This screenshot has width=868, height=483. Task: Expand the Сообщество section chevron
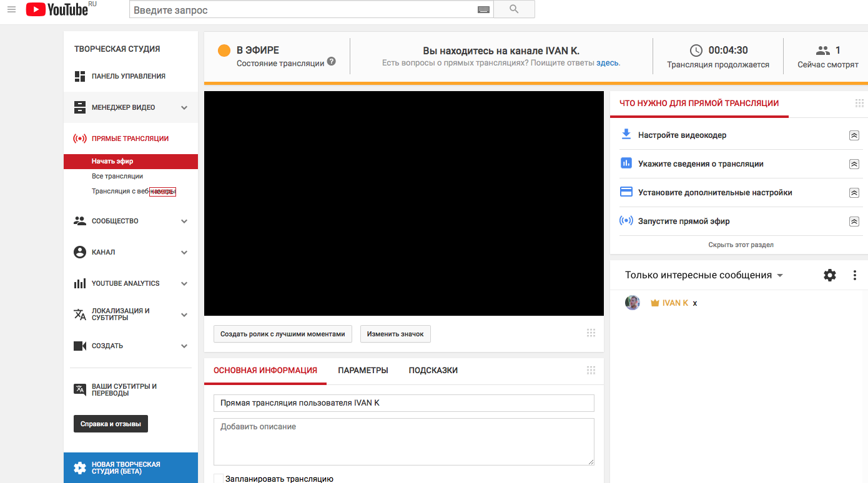184,221
